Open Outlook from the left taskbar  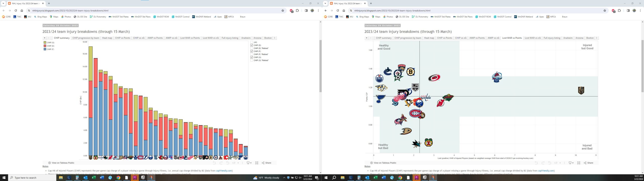pos(85,178)
